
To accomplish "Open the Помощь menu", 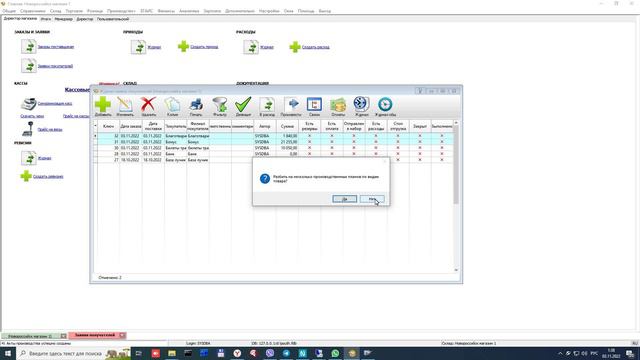I will click(306, 11).
